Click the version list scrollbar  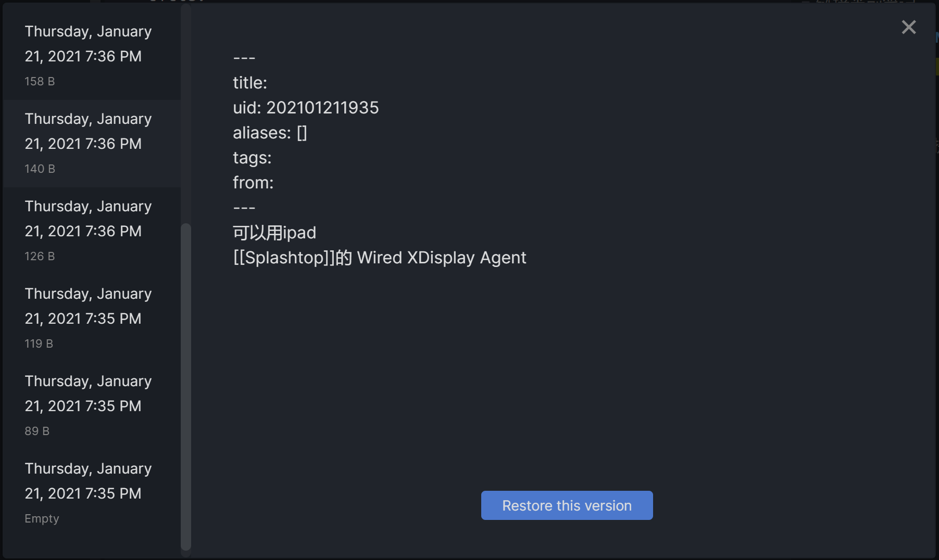click(x=185, y=385)
